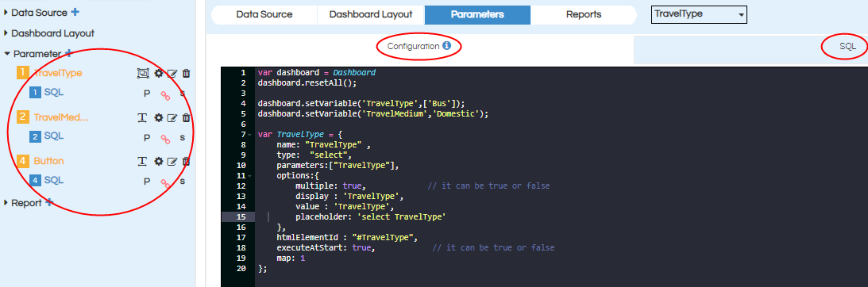Edit the TravelMed... parameter with pencil icon
Viewport: 868px width, 287px height.
point(172,117)
